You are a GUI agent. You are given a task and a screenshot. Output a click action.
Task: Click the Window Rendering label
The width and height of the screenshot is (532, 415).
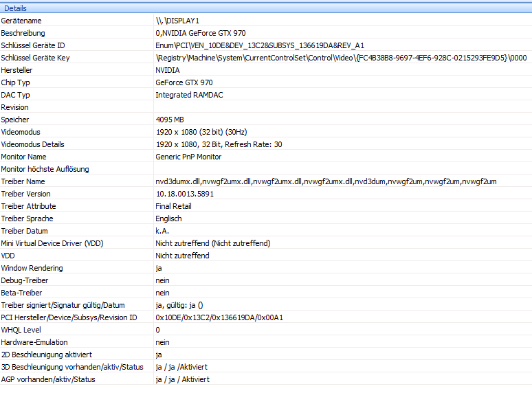pyautogui.click(x=32, y=268)
